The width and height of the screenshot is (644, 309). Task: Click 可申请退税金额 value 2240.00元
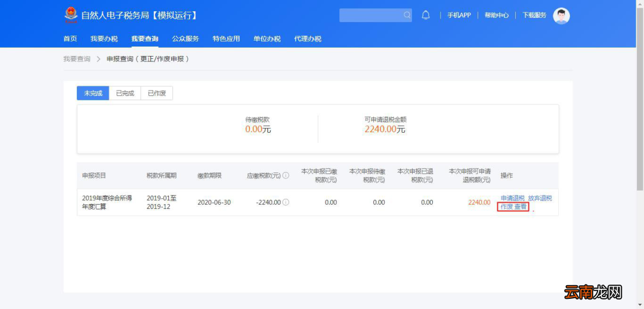tap(385, 130)
